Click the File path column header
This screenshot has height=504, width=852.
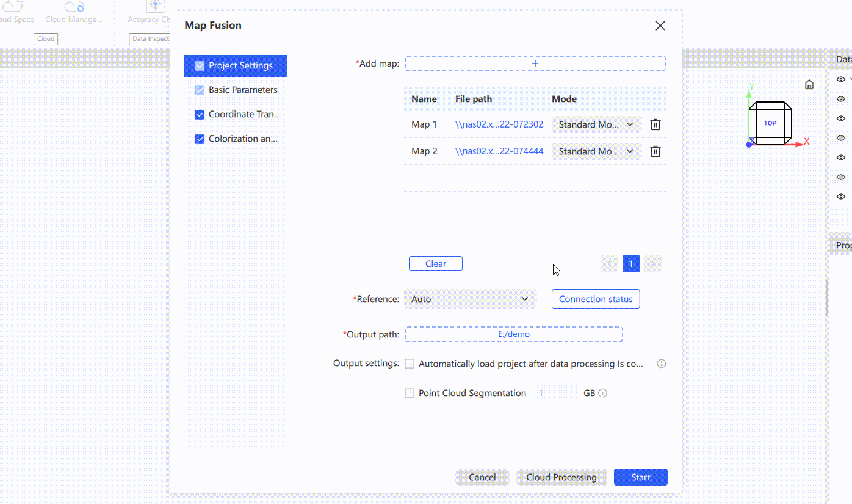474,99
